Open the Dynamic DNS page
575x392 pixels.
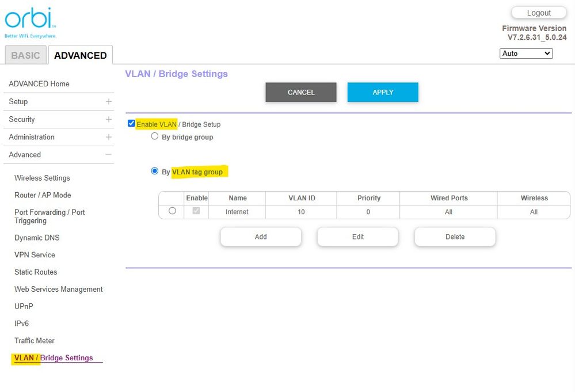pos(37,237)
